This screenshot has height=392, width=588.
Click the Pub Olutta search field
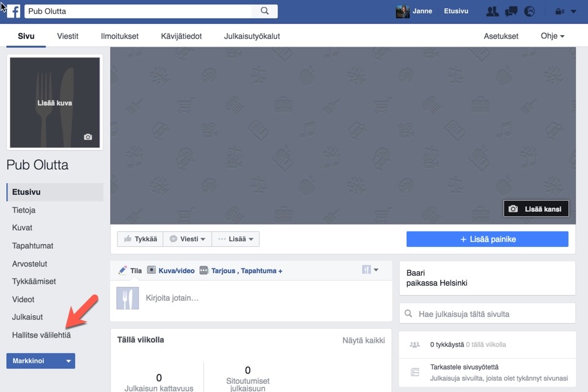click(139, 11)
